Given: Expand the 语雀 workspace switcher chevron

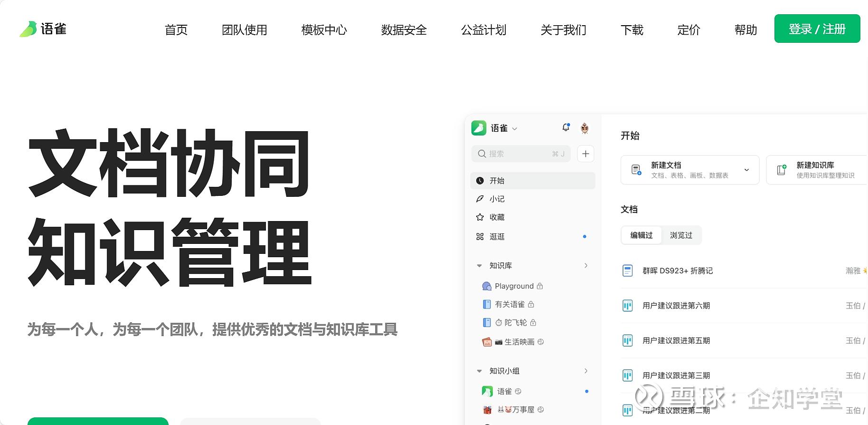Looking at the screenshot, I should (x=515, y=129).
